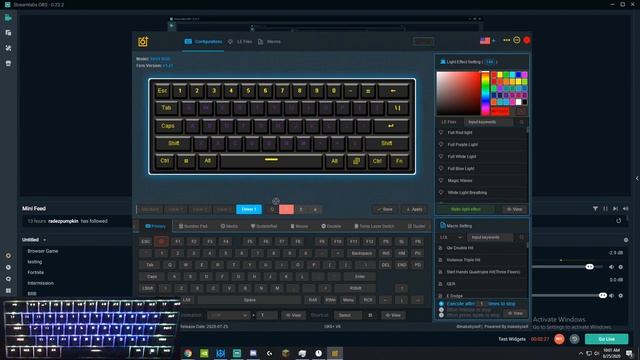This screenshot has width=640, height=360.
Task: Select the stop-on-press-again macro radio option
Action: pos(441,315)
